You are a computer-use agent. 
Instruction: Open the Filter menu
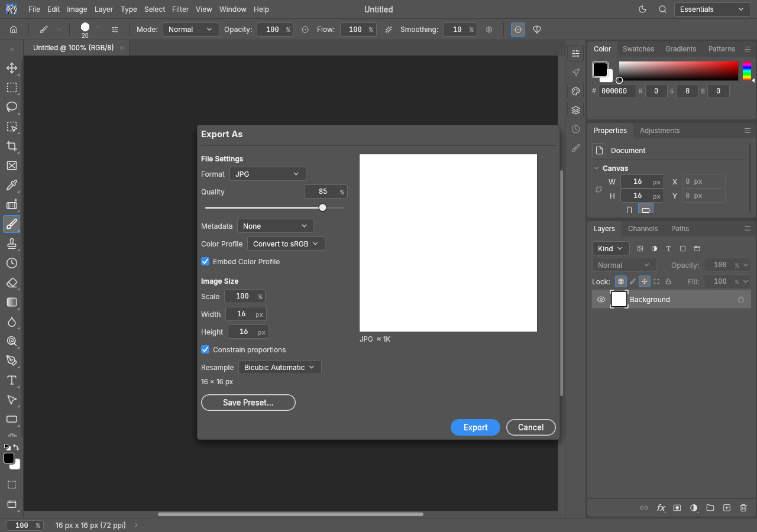180,9
